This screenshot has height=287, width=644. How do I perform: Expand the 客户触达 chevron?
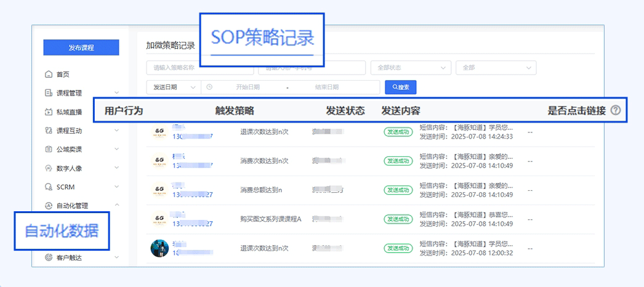pyautogui.click(x=116, y=257)
